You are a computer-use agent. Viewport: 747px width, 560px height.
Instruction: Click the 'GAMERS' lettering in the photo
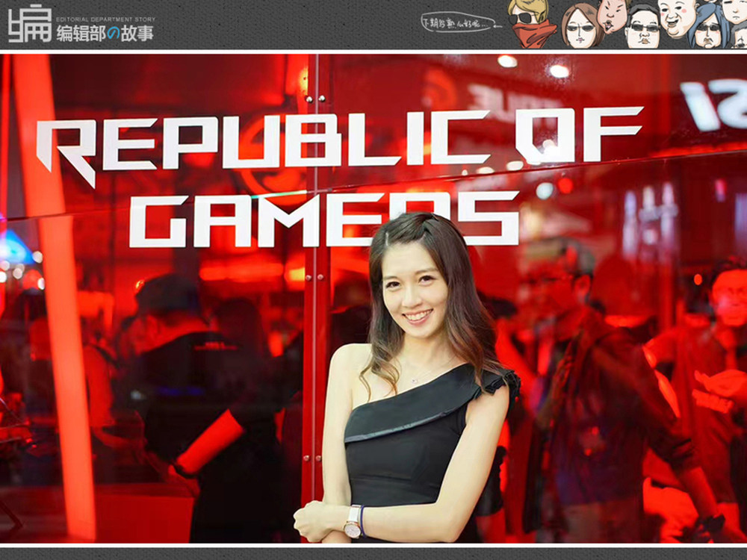click(324, 219)
